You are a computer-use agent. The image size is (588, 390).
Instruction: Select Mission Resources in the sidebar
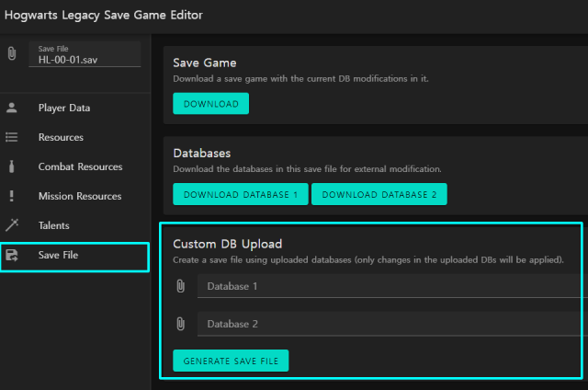pyautogui.click(x=75, y=196)
